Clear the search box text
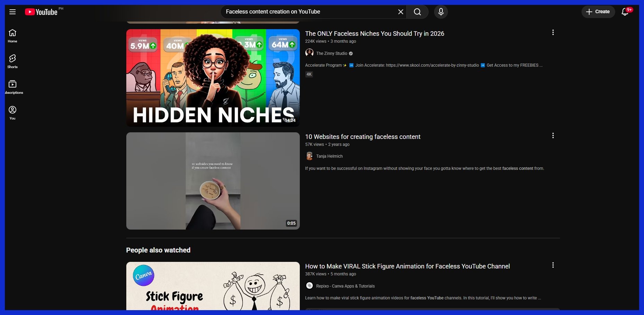644x315 pixels. click(400, 12)
